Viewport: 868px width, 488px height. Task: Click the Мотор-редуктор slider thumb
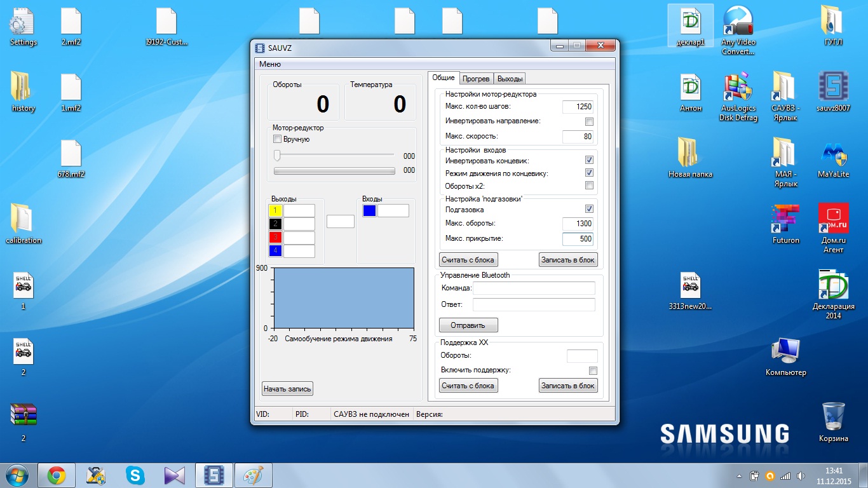coord(277,155)
